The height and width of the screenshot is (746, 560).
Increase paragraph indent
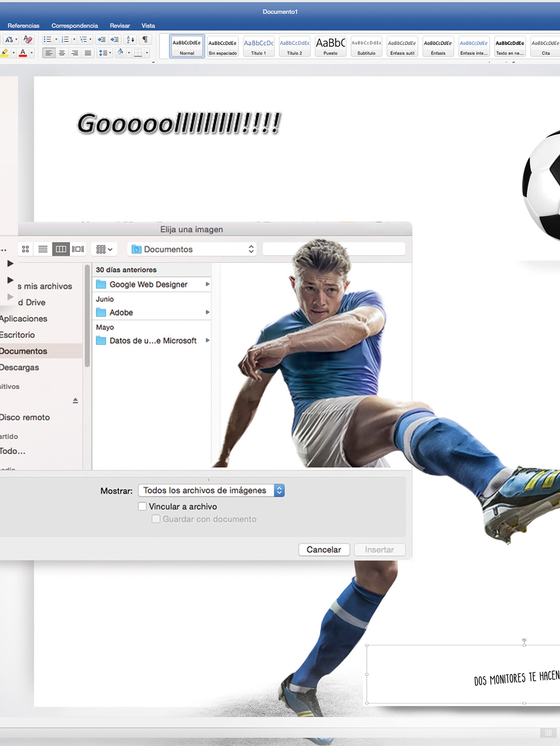coord(115,40)
